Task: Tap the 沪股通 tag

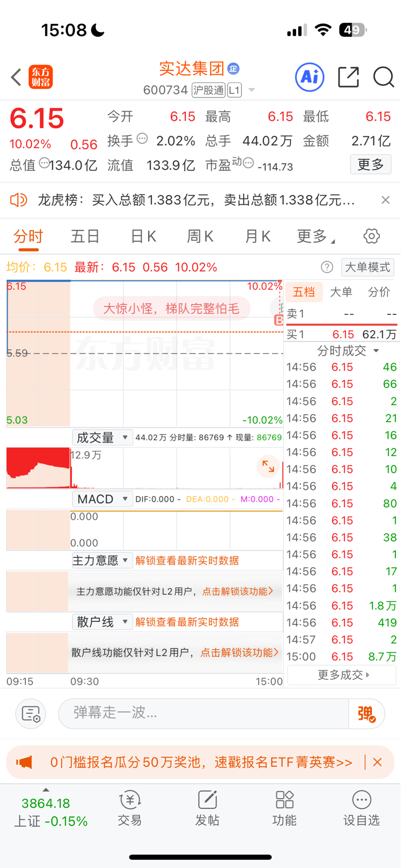Action: click(x=208, y=90)
